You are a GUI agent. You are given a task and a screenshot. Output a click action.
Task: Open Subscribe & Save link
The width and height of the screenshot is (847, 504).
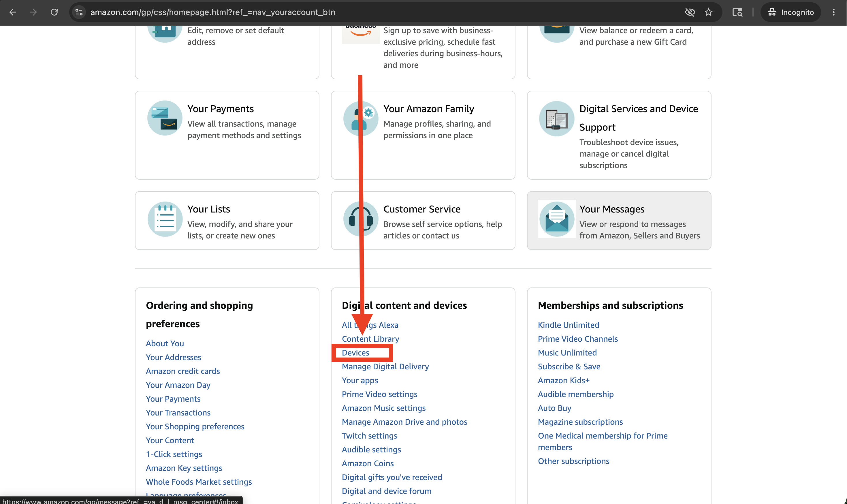point(569,367)
